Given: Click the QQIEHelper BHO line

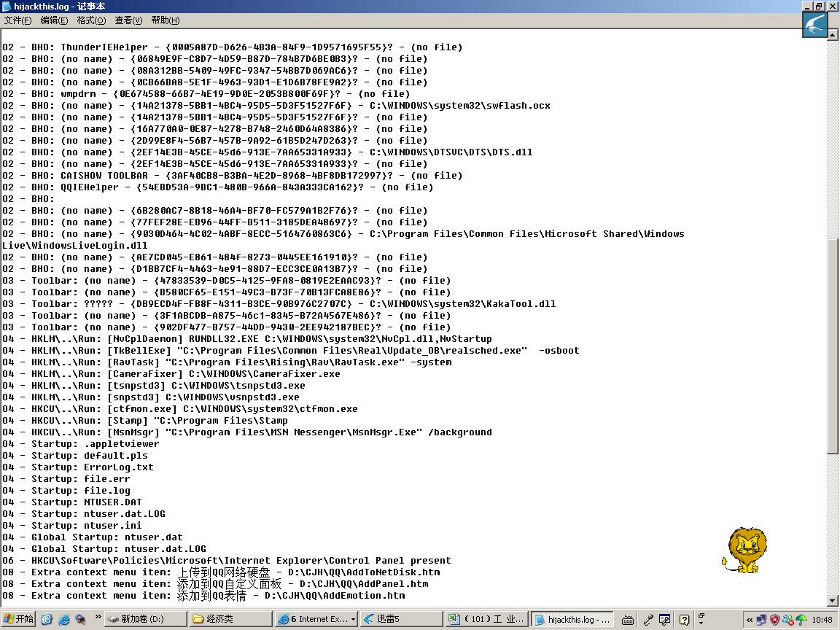Looking at the screenshot, I should [217, 187].
